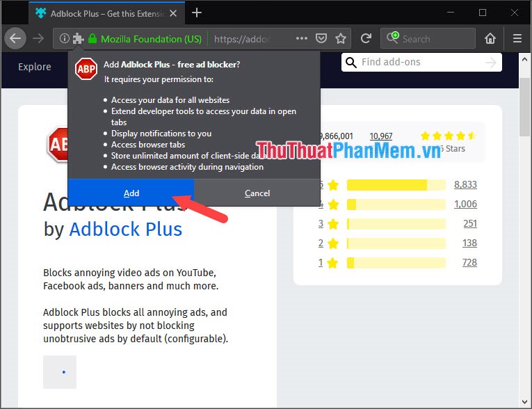The width and height of the screenshot is (532, 409).
Task: Click the green padlock security icon
Action: point(92,38)
